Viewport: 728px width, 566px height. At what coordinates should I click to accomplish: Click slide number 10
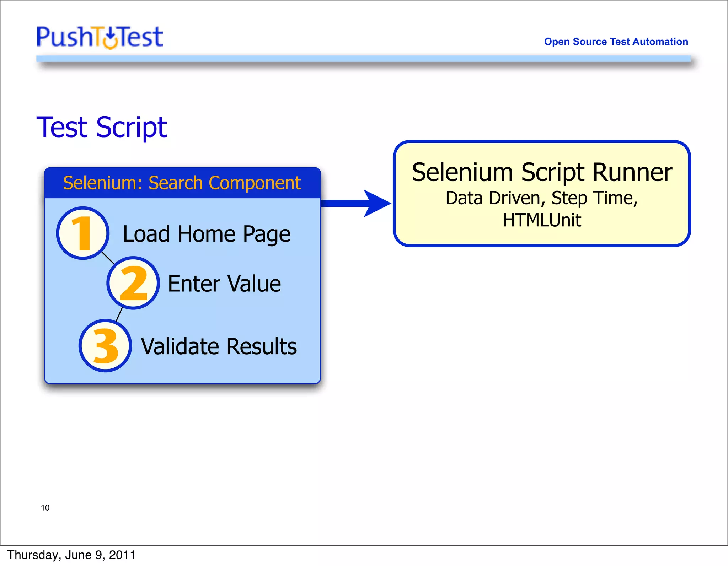click(45, 508)
